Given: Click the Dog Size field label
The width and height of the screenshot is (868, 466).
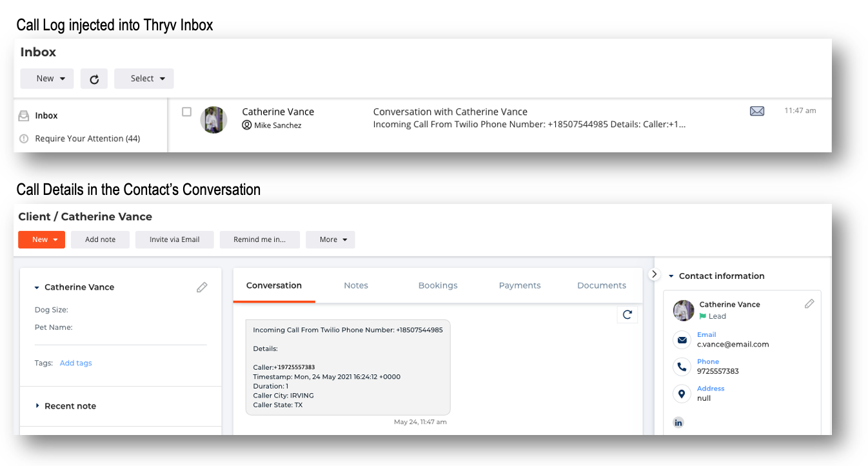Looking at the screenshot, I should point(52,310).
